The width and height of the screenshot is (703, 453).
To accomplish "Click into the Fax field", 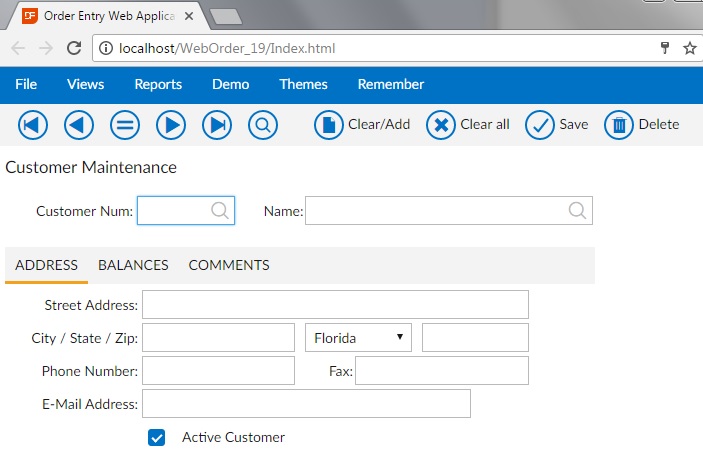I will pos(442,370).
